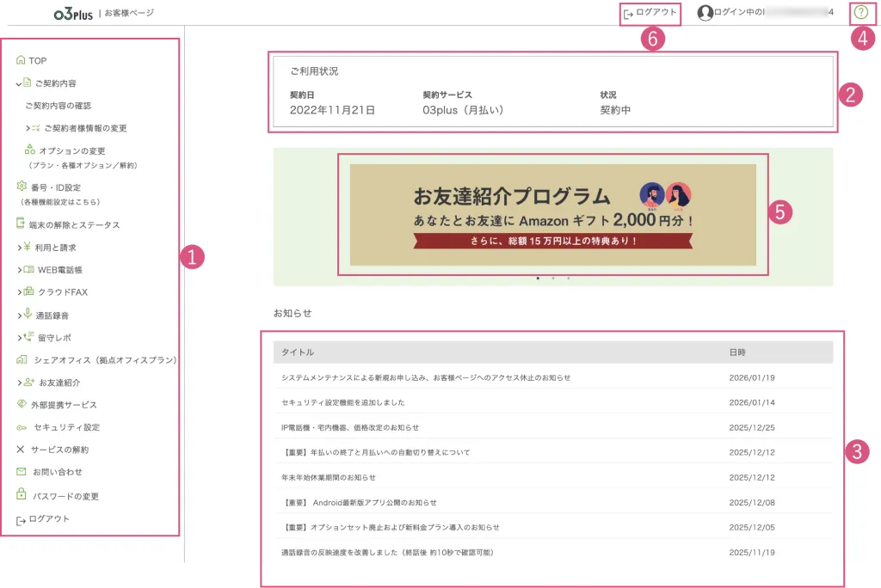The image size is (881, 588).
Task: Click the タイトル column header
Action: (298, 352)
